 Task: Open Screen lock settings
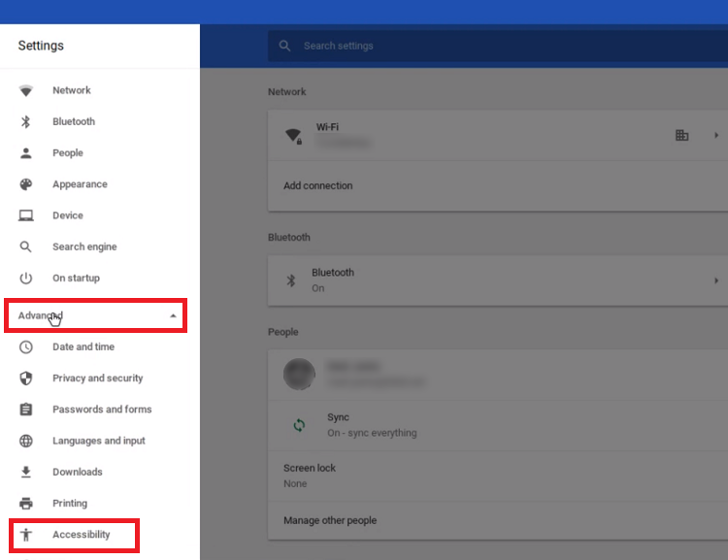[498, 476]
